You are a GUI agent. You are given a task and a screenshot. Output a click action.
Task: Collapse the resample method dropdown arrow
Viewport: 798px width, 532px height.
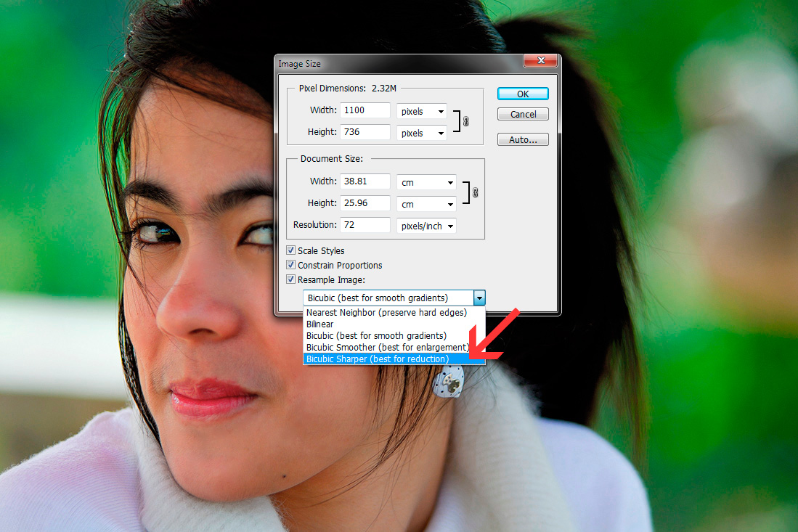(479, 298)
